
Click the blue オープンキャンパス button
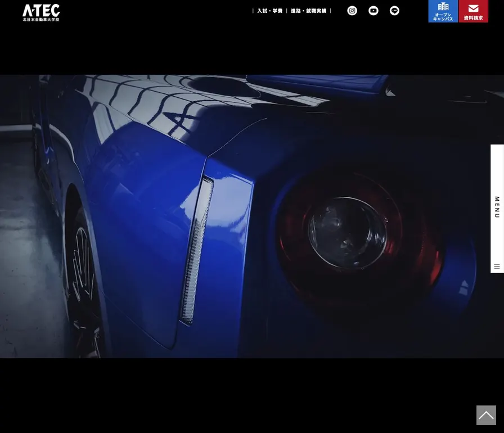[x=443, y=11]
